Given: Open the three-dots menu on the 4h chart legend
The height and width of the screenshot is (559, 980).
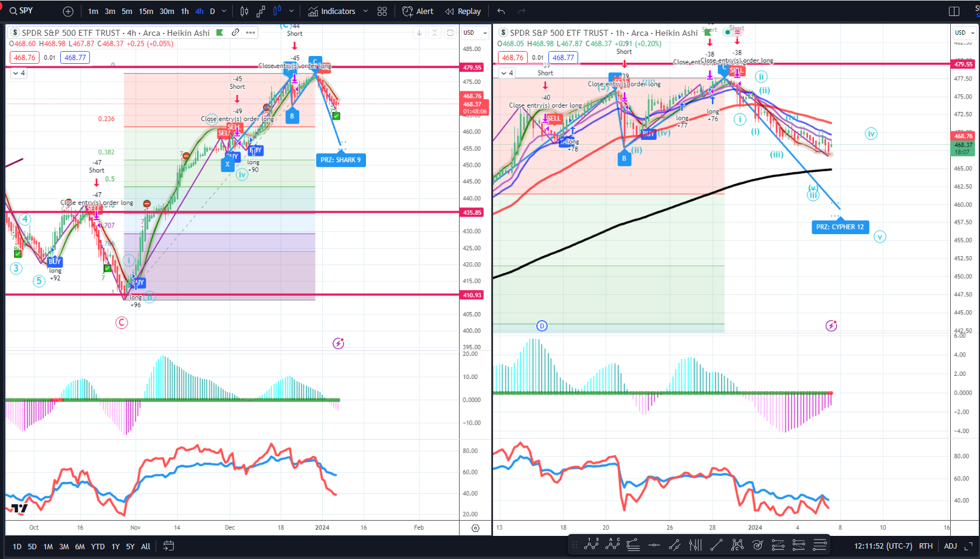Looking at the screenshot, I should click(250, 32).
